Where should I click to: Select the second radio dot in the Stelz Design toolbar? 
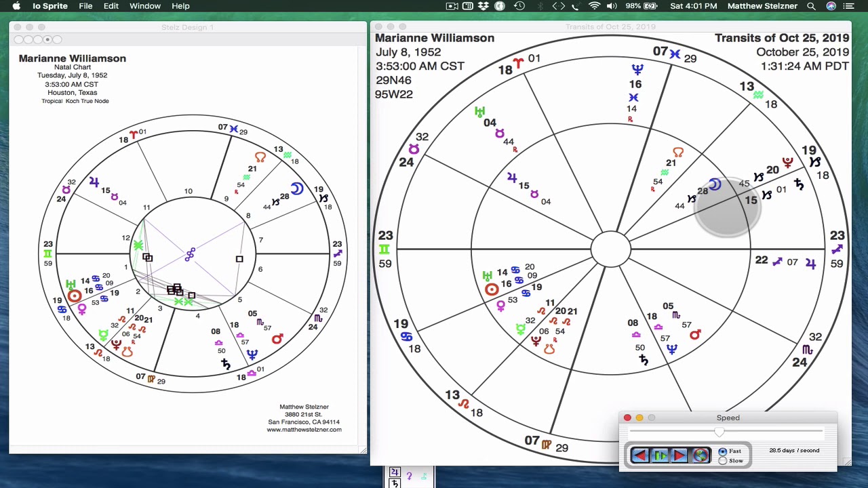point(29,39)
